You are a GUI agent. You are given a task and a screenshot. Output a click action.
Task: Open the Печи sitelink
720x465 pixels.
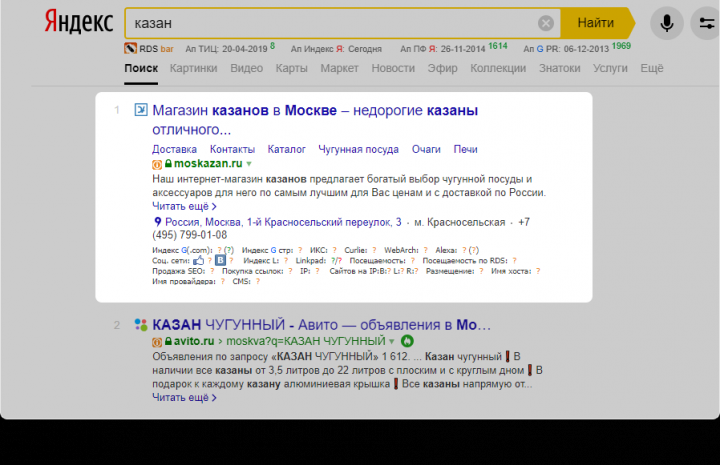[x=466, y=149]
